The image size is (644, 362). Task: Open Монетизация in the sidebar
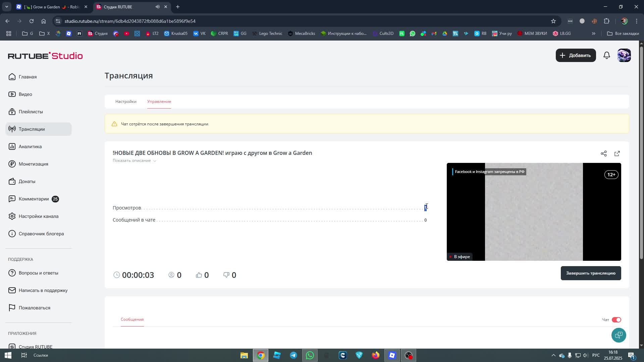click(x=33, y=164)
